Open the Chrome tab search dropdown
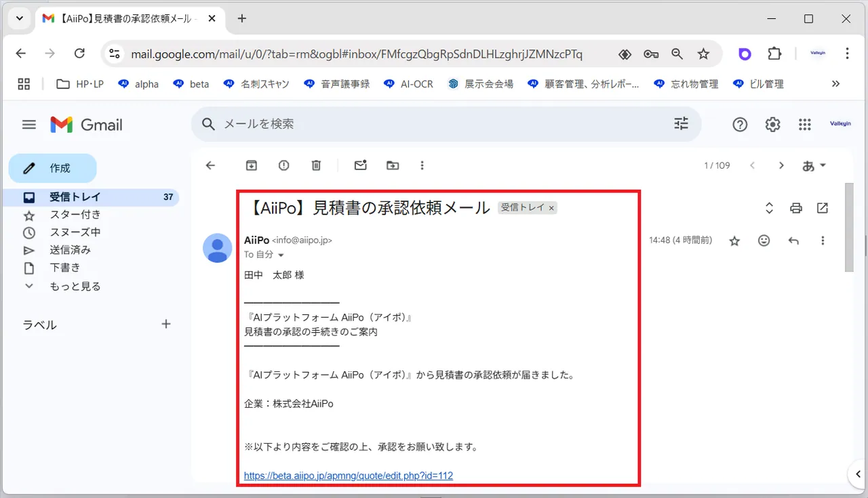The width and height of the screenshot is (868, 498). (x=19, y=18)
